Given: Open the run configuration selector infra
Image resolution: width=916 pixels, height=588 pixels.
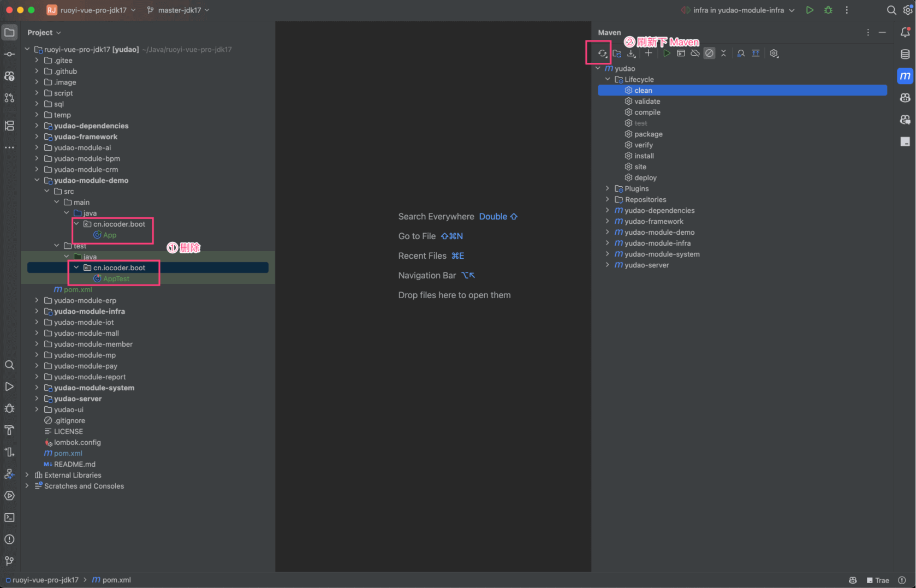Looking at the screenshot, I should coord(738,10).
